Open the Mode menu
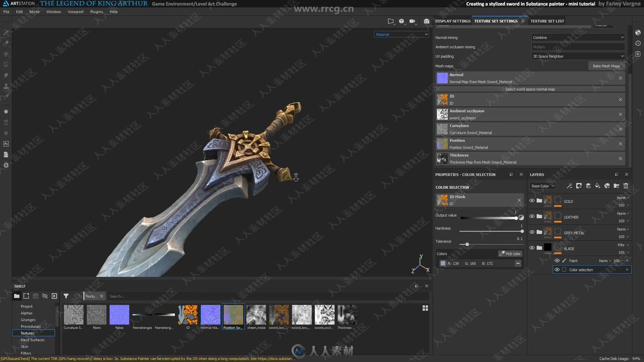The image size is (644, 362). pyautogui.click(x=35, y=12)
